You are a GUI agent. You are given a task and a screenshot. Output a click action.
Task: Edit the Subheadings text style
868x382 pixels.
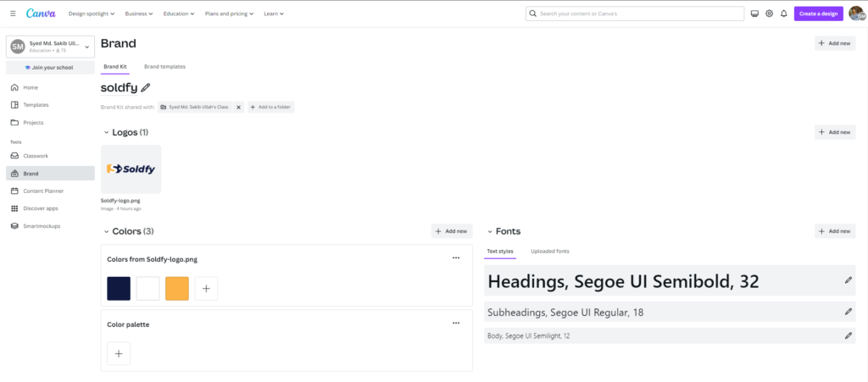point(848,312)
